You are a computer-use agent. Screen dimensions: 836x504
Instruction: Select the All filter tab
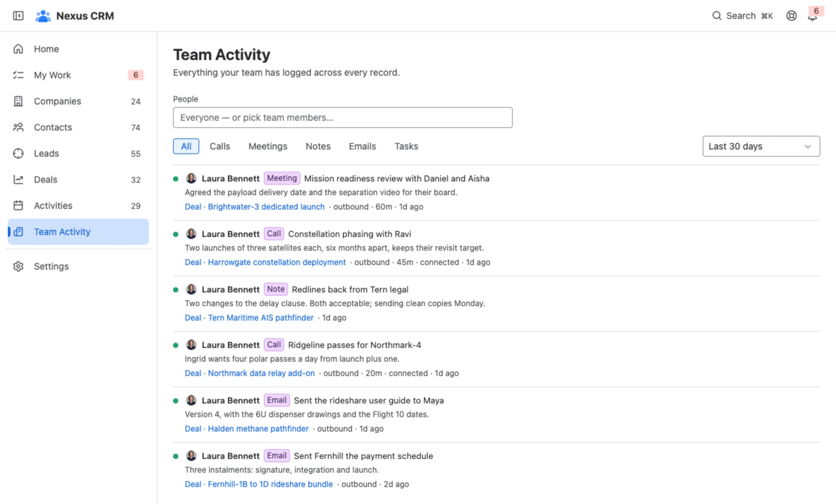pos(186,146)
